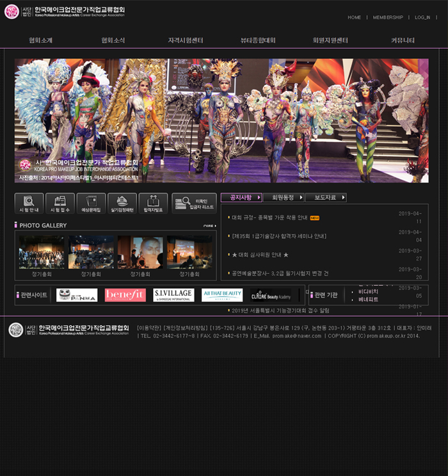The image size is (448, 476).
Task: Open the Benefit brand logo link
Action: pyautogui.click(x=125, y=295)
